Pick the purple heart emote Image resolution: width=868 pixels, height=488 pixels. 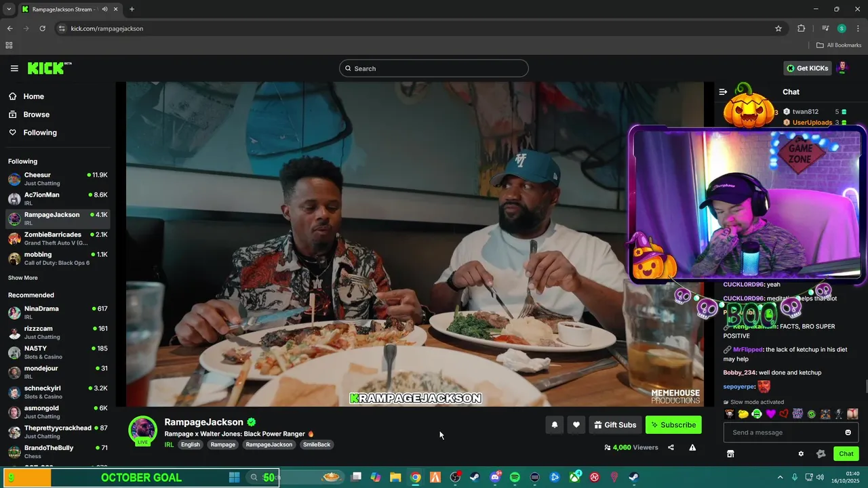coord(770,414)
